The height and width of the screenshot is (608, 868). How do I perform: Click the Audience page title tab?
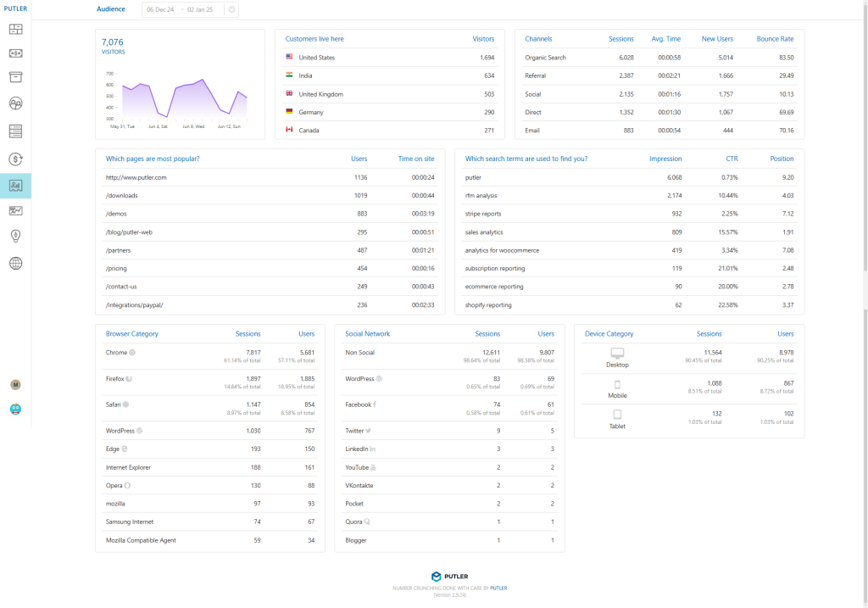pyautogui.click(x=111, y=9)
